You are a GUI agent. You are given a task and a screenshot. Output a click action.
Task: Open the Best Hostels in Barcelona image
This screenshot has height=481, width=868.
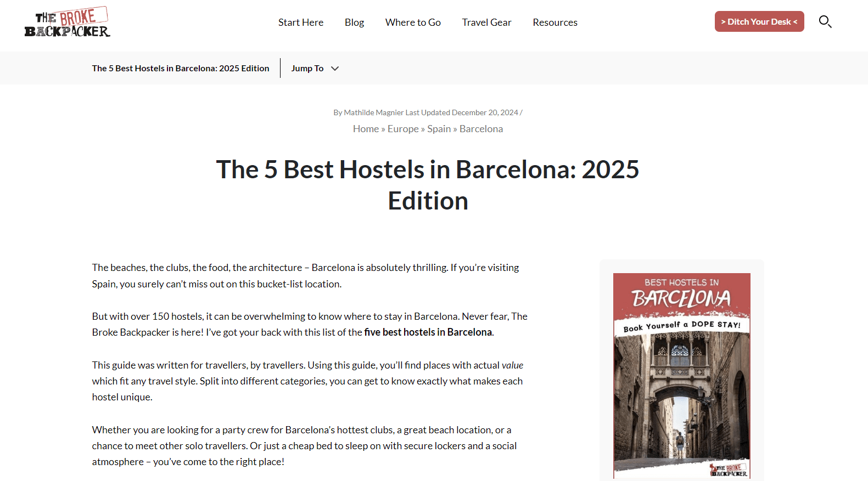point(681,375)
